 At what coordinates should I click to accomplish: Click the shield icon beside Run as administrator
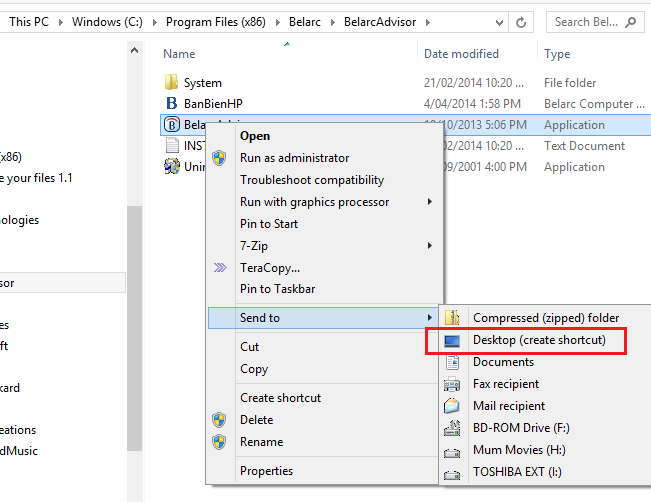click(219, 158)
